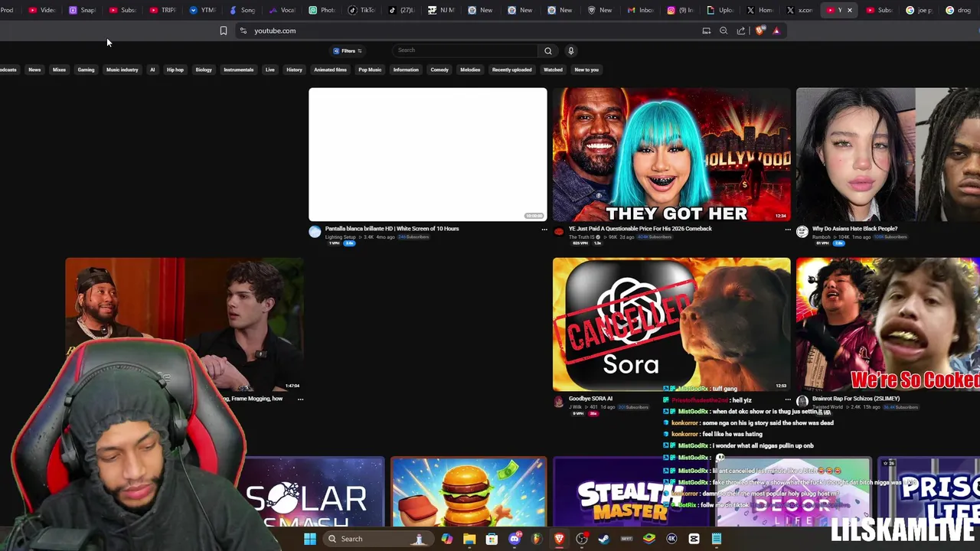
Task: Select the Music industry chip
Action: 122,70
